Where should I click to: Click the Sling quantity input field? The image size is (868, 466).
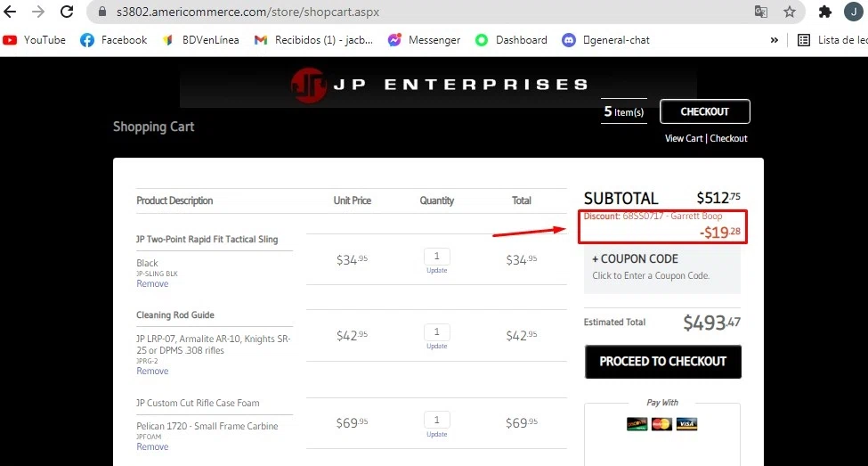coord(436,257)
